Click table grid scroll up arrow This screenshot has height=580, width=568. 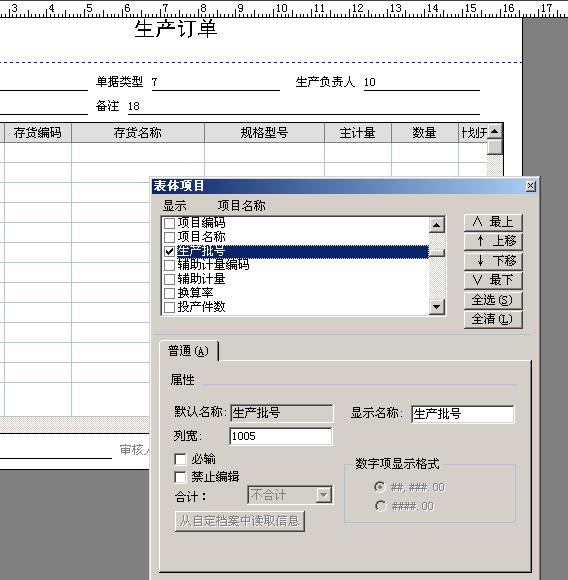click(494, 131)
